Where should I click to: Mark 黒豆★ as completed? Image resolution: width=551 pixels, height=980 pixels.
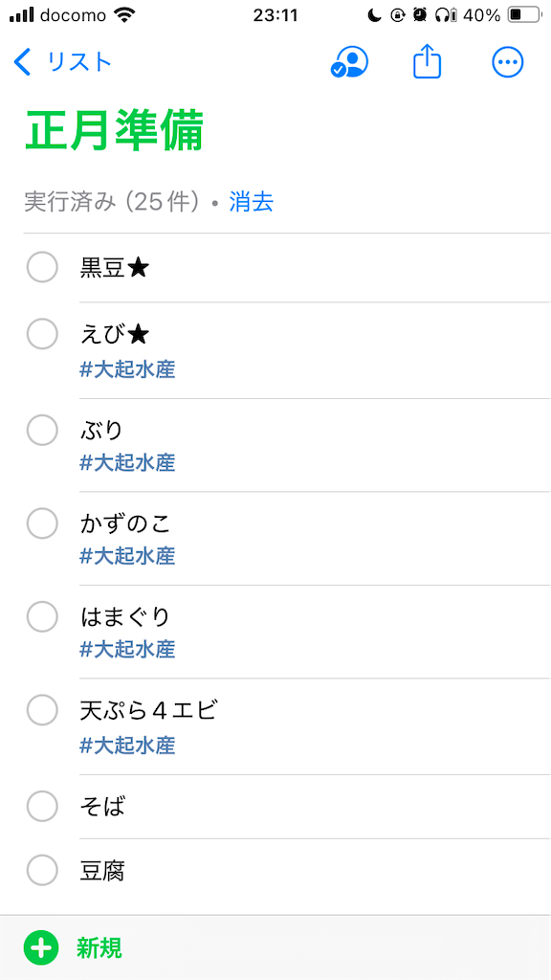tap(42, 268)
